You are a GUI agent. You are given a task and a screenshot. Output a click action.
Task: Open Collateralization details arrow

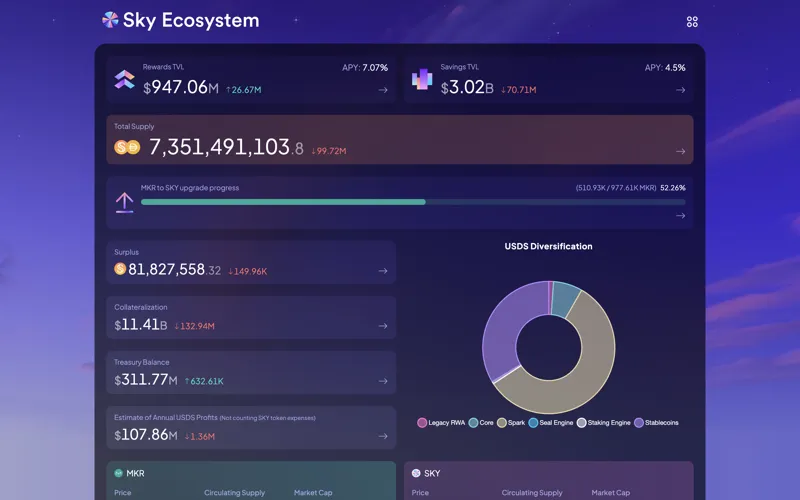383,326
